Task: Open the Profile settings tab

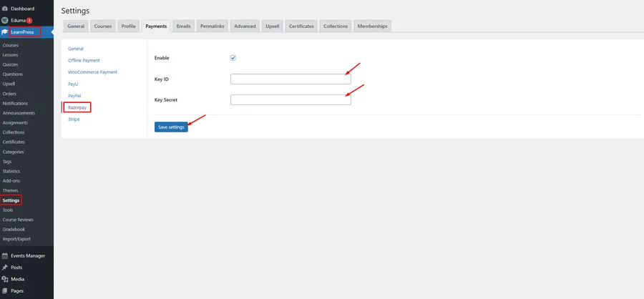Action: pyautogui.click(x=129, y=26)
